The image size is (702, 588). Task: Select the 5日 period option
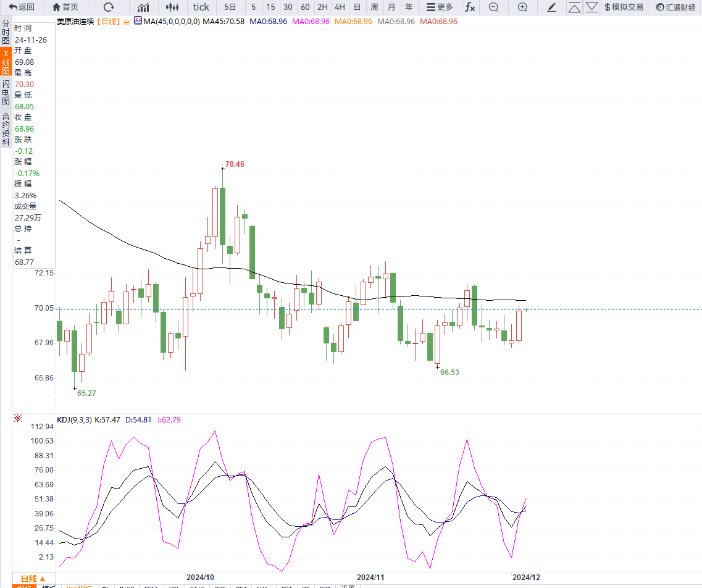point(230,7)
